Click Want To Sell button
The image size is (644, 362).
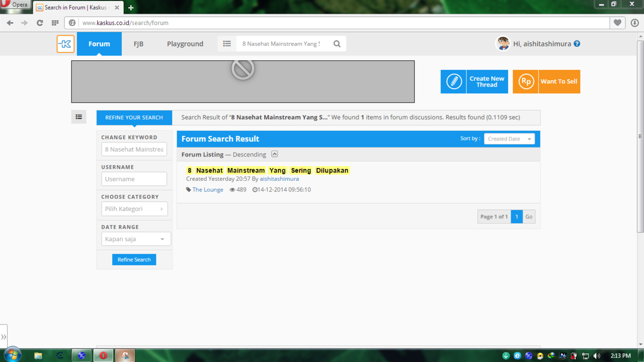point(546,82)
